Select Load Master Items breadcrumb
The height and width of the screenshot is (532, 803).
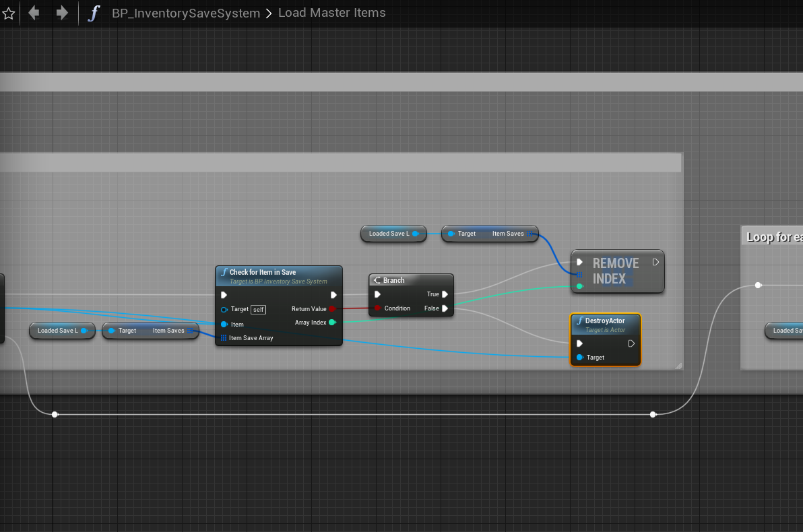pos(331,13)
